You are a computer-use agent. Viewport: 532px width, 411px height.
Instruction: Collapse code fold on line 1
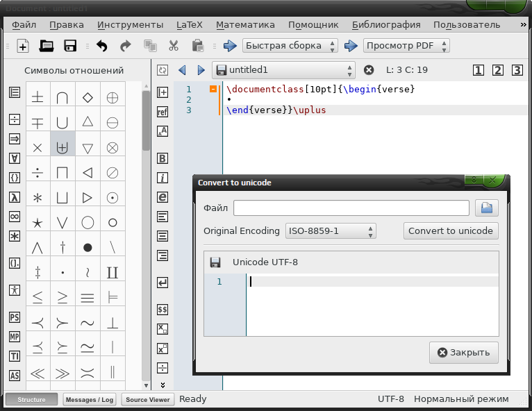click(213, 89)
